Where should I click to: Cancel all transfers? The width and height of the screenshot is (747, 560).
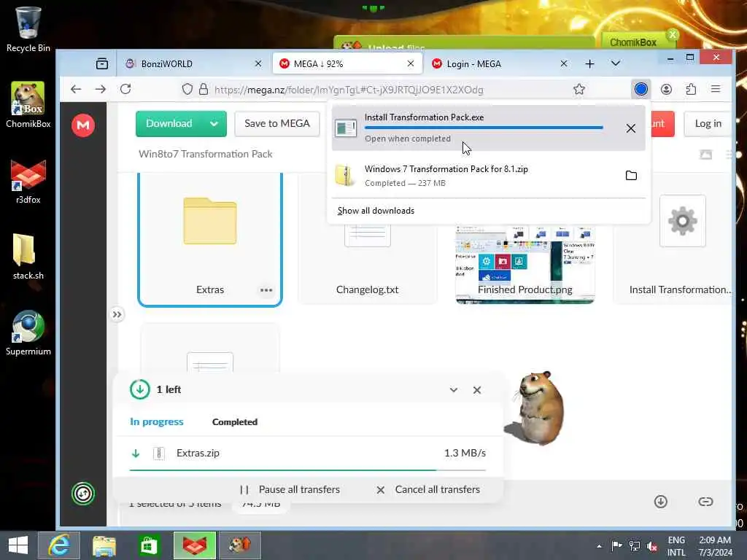[x=427, y=489]
